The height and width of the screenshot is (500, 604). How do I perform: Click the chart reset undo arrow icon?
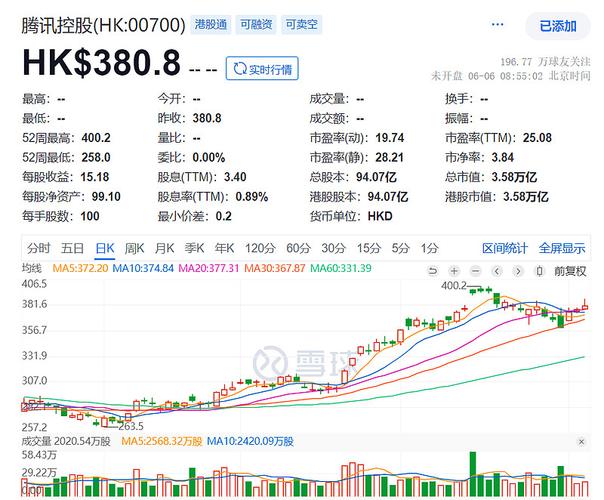[433, 271]
